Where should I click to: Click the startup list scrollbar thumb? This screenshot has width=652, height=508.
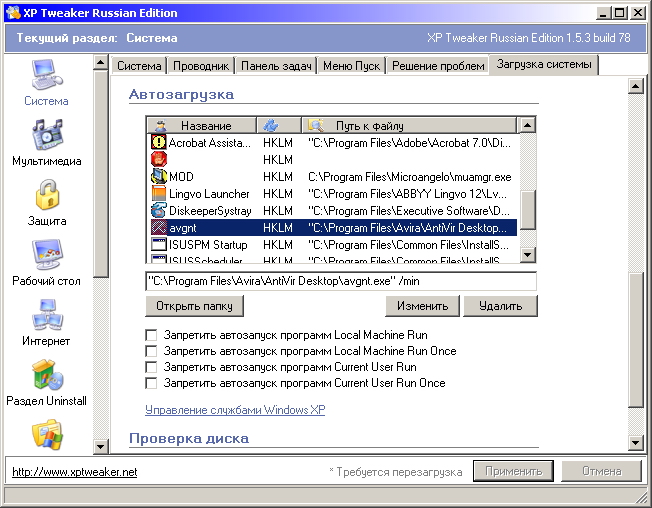(528, 210)
